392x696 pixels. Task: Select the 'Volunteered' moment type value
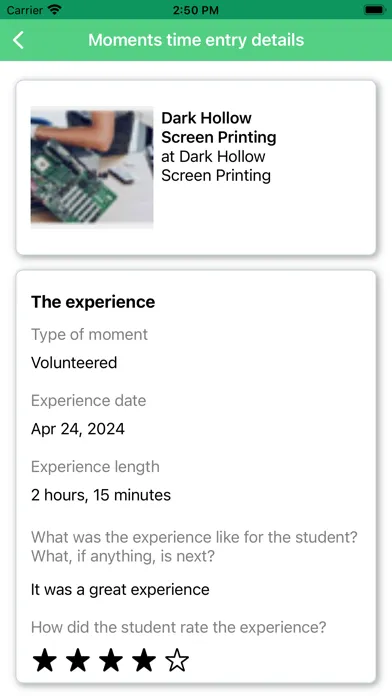click(x=74, y=363)
